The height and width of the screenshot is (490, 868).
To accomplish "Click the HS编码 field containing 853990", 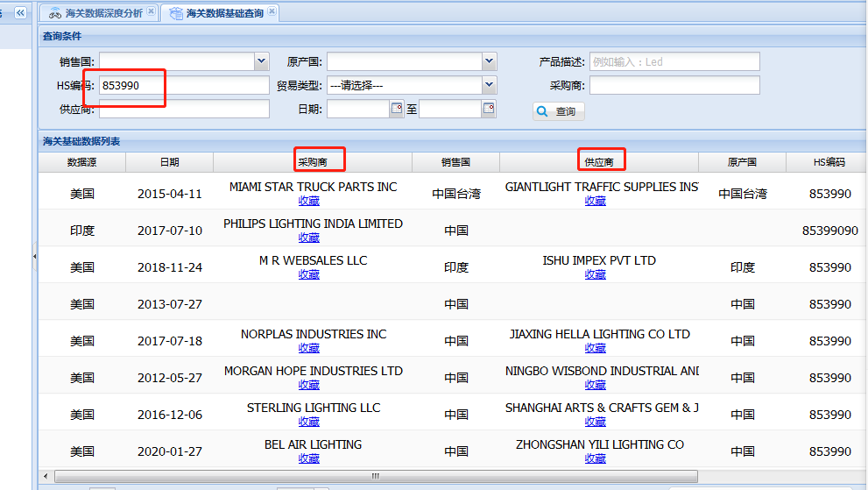I will [184, 85].
